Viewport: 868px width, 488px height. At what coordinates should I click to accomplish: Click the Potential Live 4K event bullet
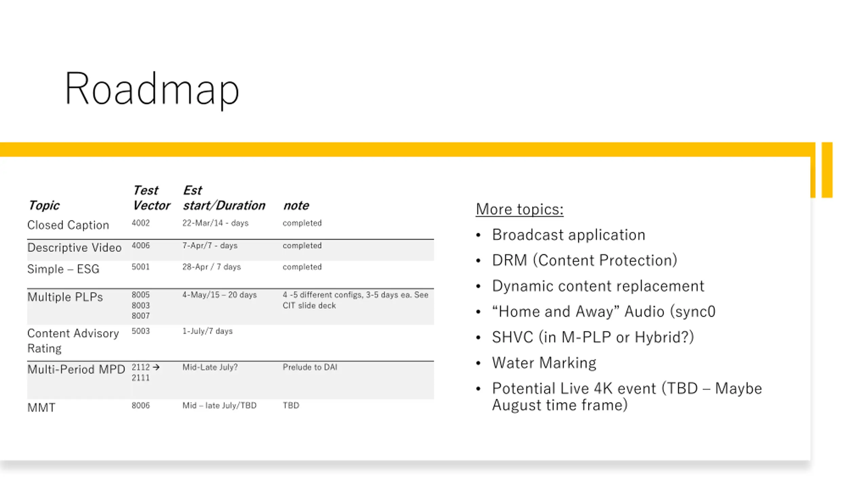627,397
